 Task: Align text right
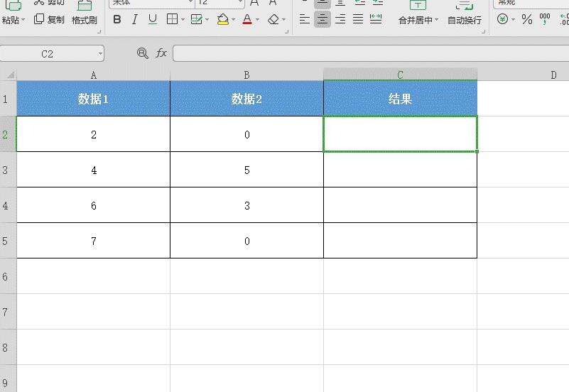pos(340,19)
